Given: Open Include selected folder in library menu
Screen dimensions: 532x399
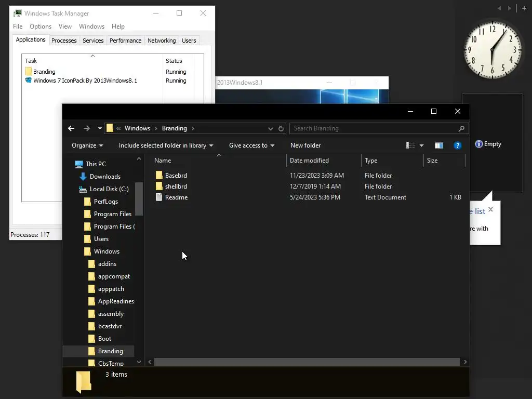Looking at the screenshot, I should coord(166,145).
